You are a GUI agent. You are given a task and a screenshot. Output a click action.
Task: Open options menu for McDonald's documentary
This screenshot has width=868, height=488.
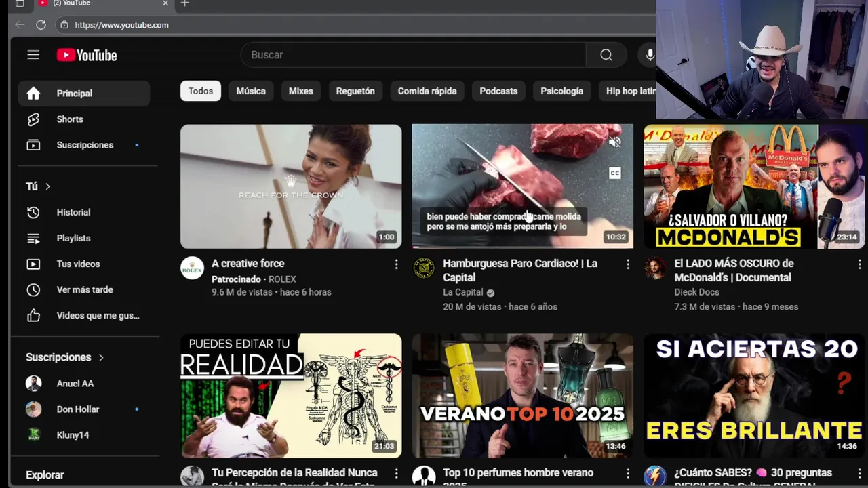859,264
